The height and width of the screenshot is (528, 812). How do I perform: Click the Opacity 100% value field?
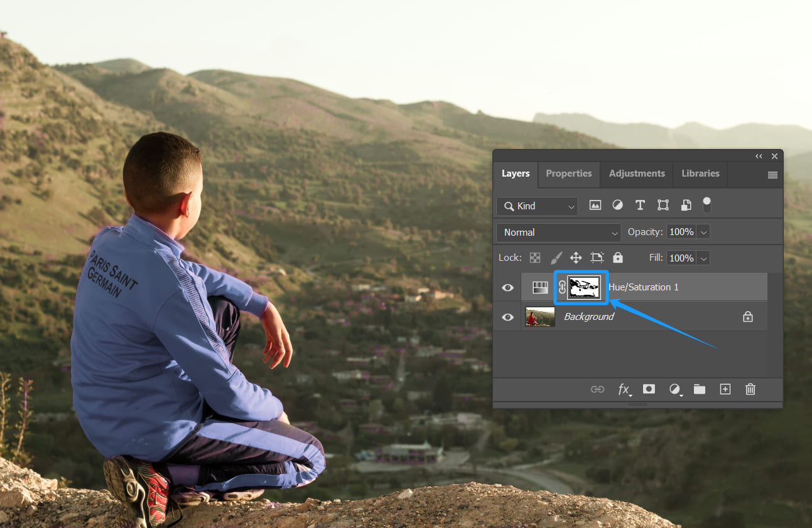pyautogui.click(x=681, y=233)
